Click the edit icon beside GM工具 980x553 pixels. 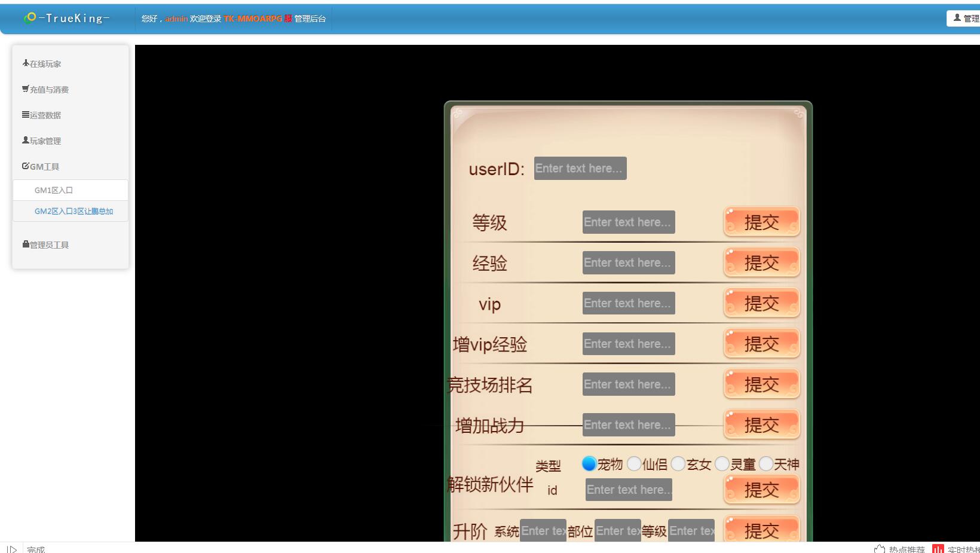26,166
